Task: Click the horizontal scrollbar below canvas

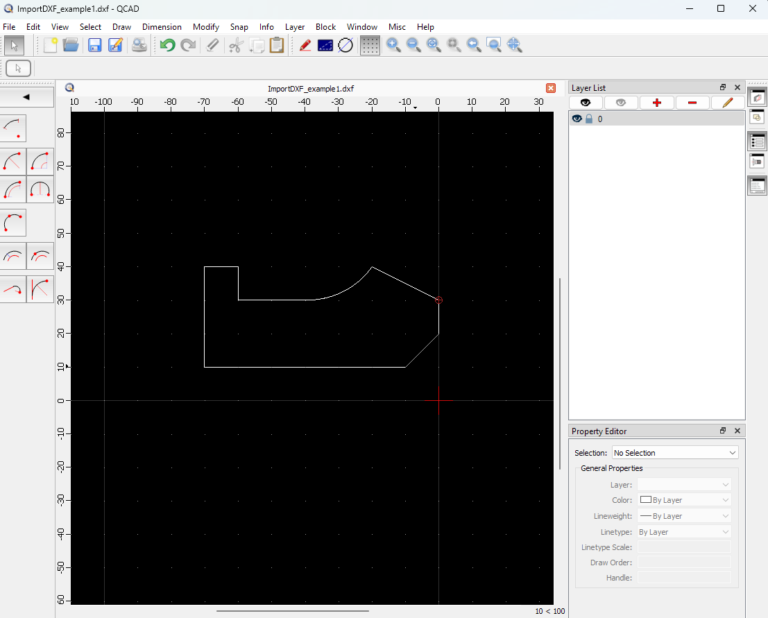Action: 292,611
